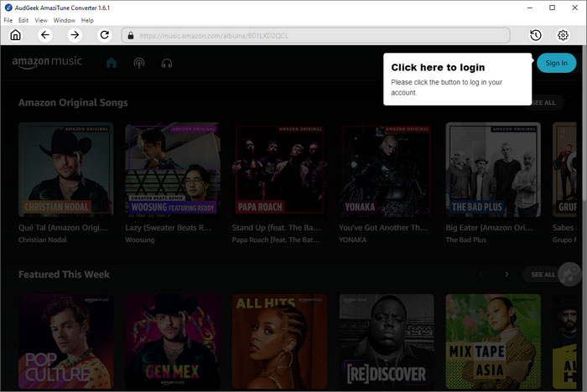Open the library headphones icon
587x392 pixels.
click(167, 63)
